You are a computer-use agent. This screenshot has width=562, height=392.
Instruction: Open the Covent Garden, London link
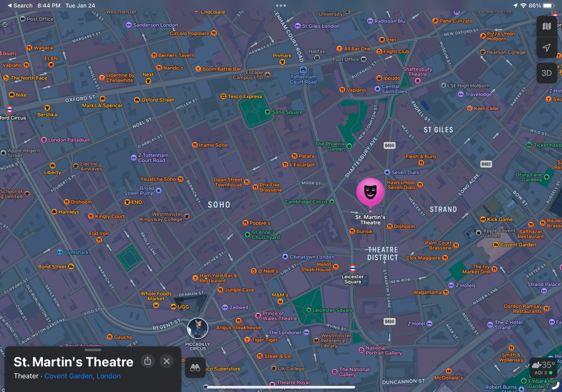[x=82, y=376]
